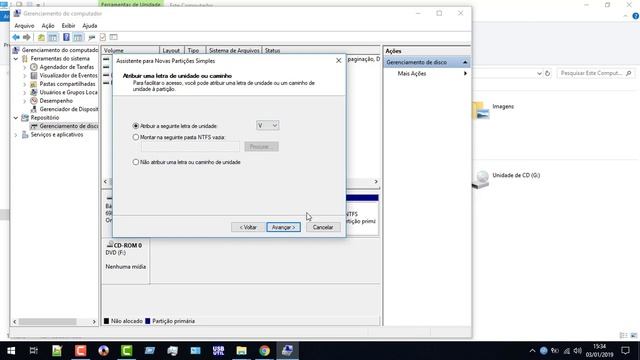This screenshot has height=360, width=640.
Task: Click the Back arrow in the management toolbar
Action: point(16,37)
